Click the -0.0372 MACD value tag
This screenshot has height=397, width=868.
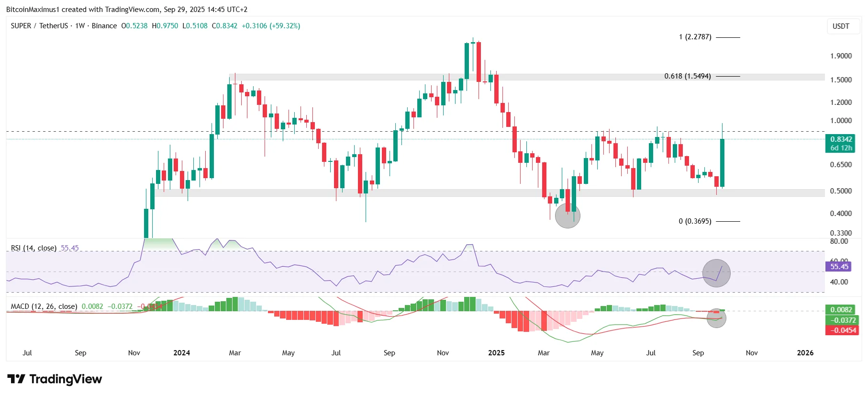(842, 320)
